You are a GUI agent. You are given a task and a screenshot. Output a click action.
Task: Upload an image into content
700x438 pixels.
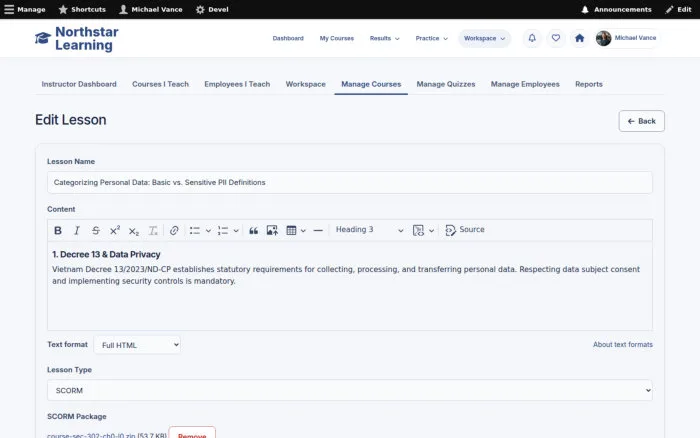(x=272, y=230)
